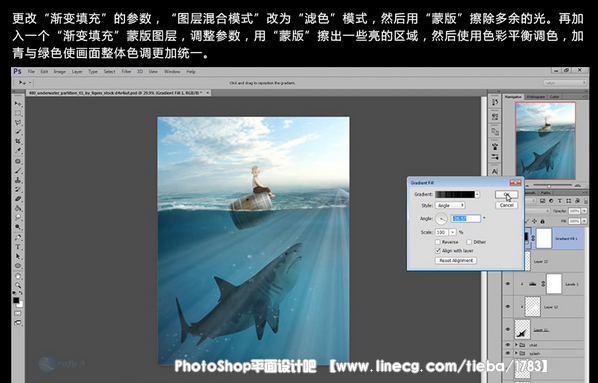The height and width of the screenshot is (383, 598).
Task: Enable the Dither checkbox
Action: click(469, 242)
